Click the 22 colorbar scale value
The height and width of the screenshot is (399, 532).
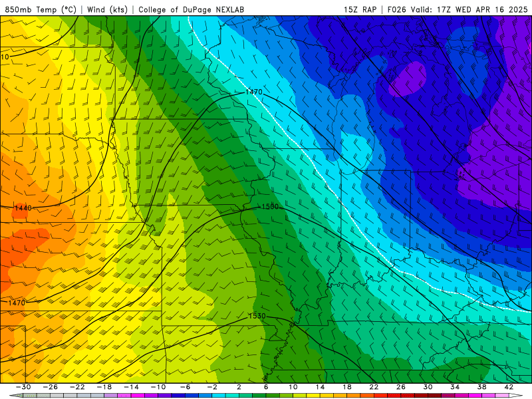[x=374, y=387]
